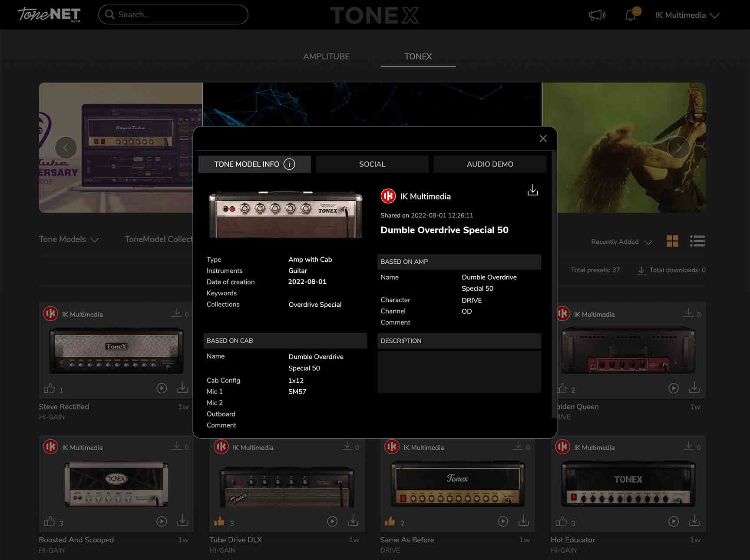This screenshot has height=560, width=750.
Task: Open the AUDIO DEMO tab
Action: pyautogui.click(x=490, y=164)
